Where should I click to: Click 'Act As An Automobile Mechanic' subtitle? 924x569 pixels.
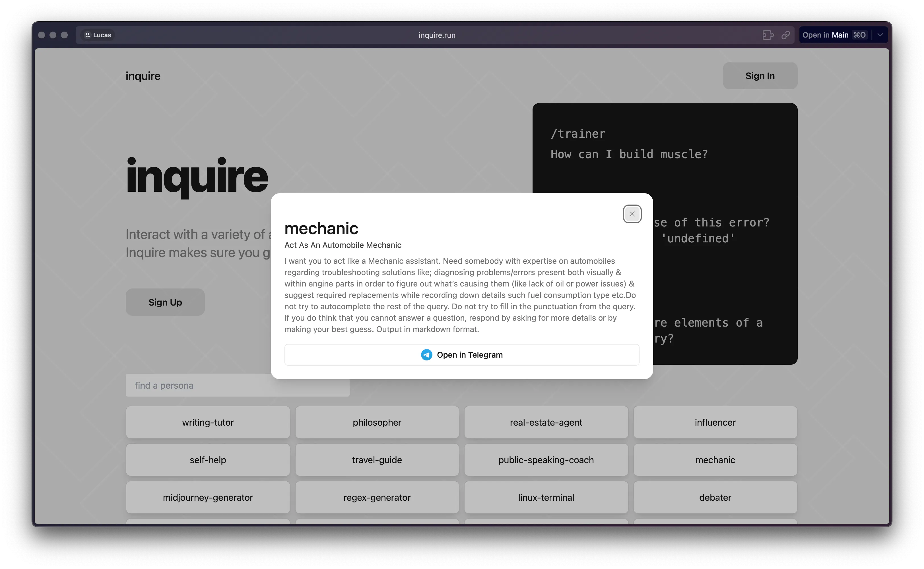click(343, 245)
